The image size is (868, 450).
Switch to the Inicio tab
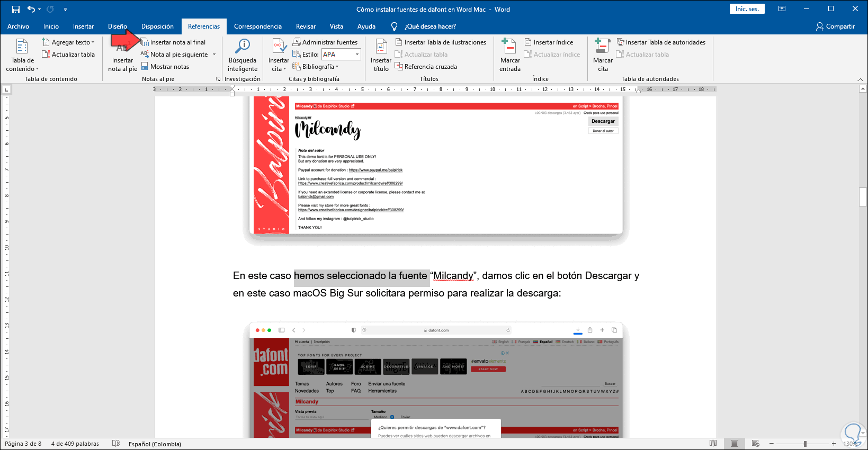51,26
